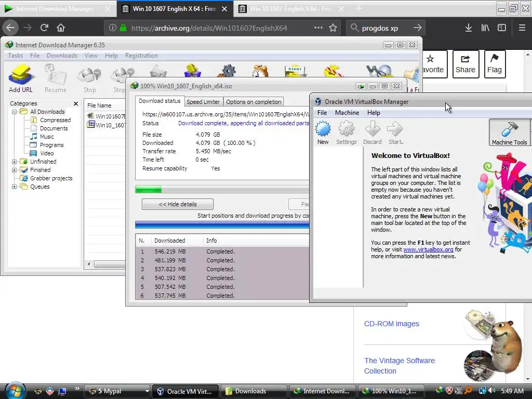
Task: Switch to Speed Limiter tab
Action: [203, 102]
